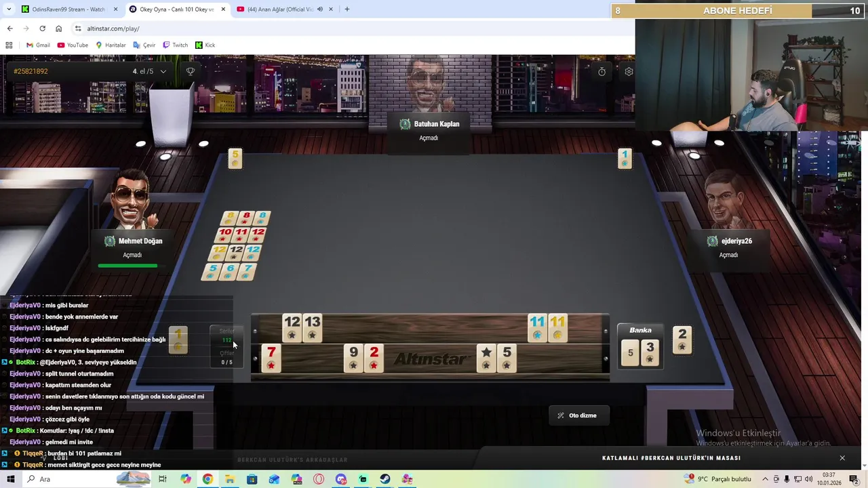Mute the audio icon on the YouTube tab

319,9
